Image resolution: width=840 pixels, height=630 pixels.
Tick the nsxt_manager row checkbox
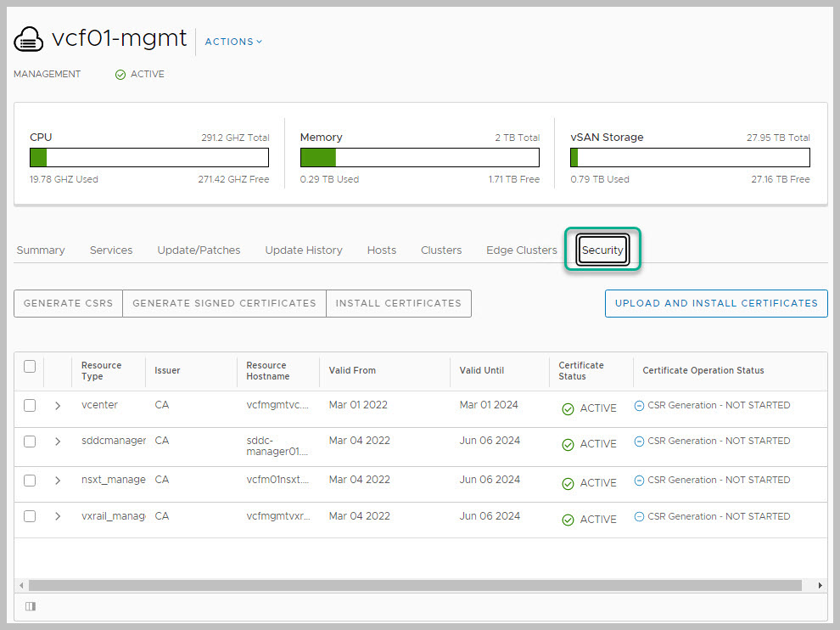(30, 481)
